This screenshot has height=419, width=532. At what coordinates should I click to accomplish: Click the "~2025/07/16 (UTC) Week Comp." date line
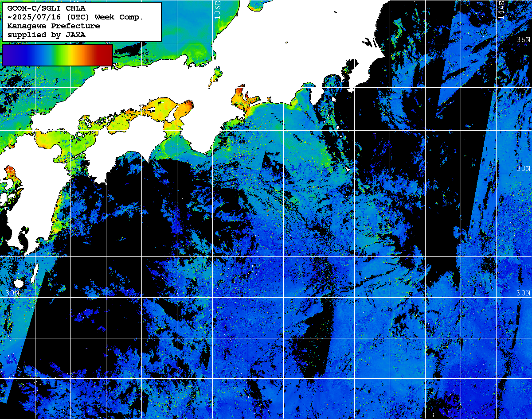75,17
